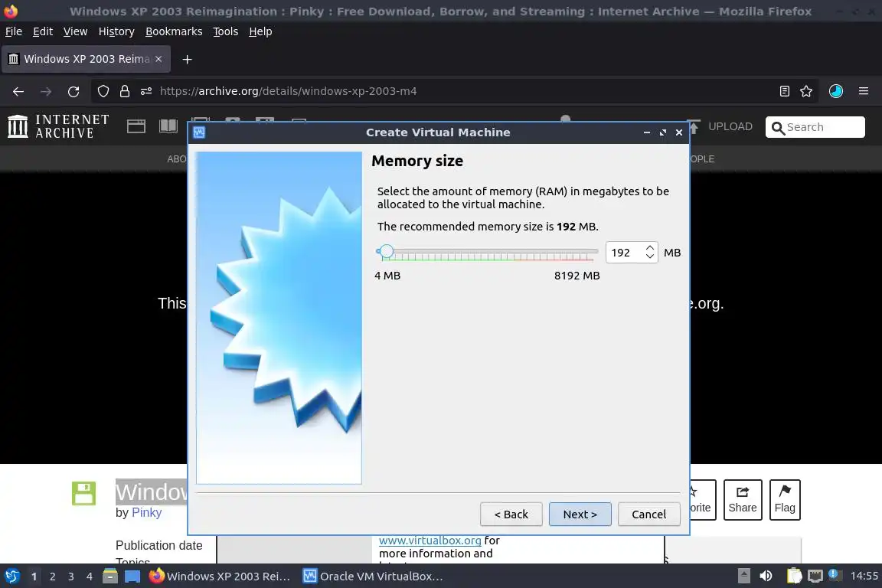This screenshot has height=588, width=882.
Task: Increase memory size with the up arrow
Action: (650, 247)
